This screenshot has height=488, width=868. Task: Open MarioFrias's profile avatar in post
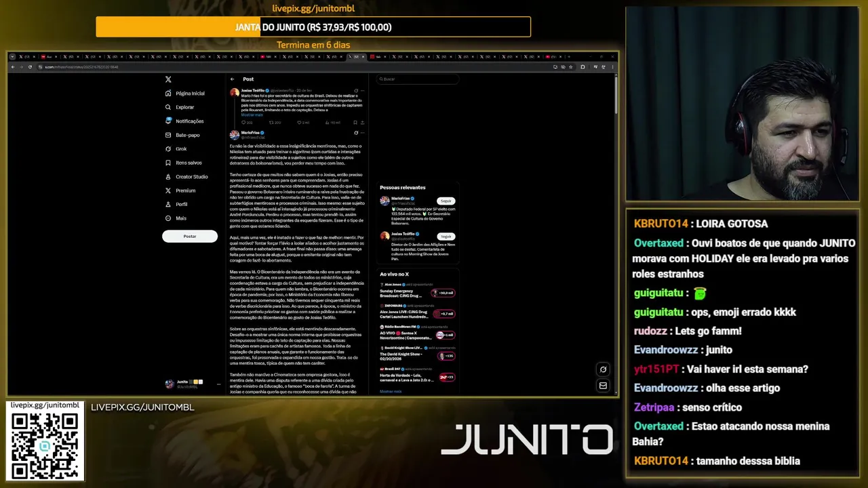(235, 135)
